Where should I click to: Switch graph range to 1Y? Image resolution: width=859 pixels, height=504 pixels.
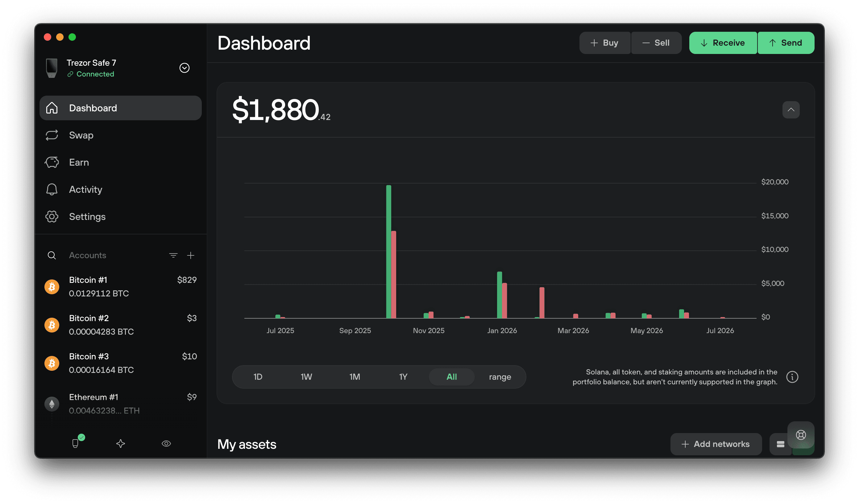403,377
